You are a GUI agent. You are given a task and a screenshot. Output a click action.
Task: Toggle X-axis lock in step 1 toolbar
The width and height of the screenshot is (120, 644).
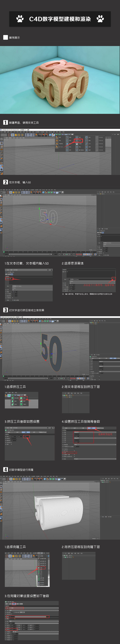pos(26,135)
